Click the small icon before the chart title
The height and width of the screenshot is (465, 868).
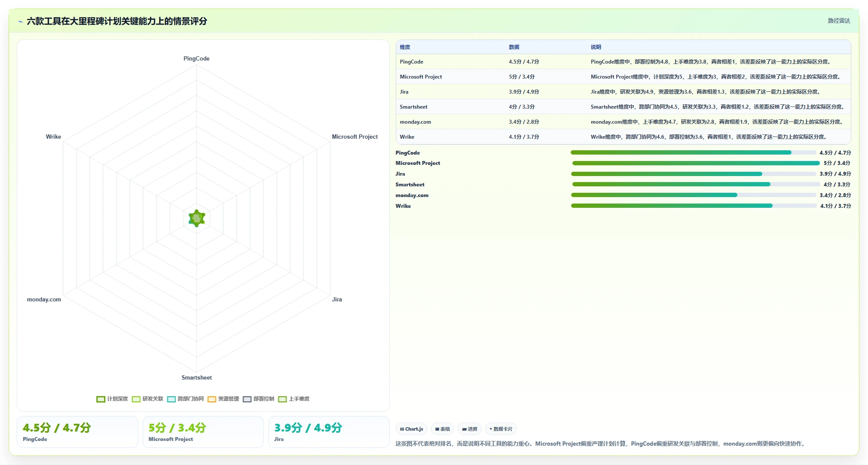coord(20,21)
